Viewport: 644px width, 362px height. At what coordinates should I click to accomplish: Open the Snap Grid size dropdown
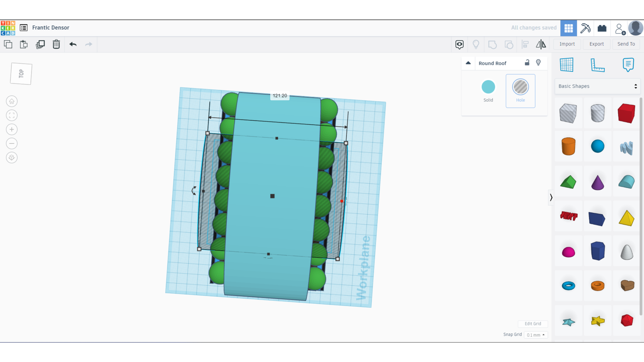pos(536,335)
